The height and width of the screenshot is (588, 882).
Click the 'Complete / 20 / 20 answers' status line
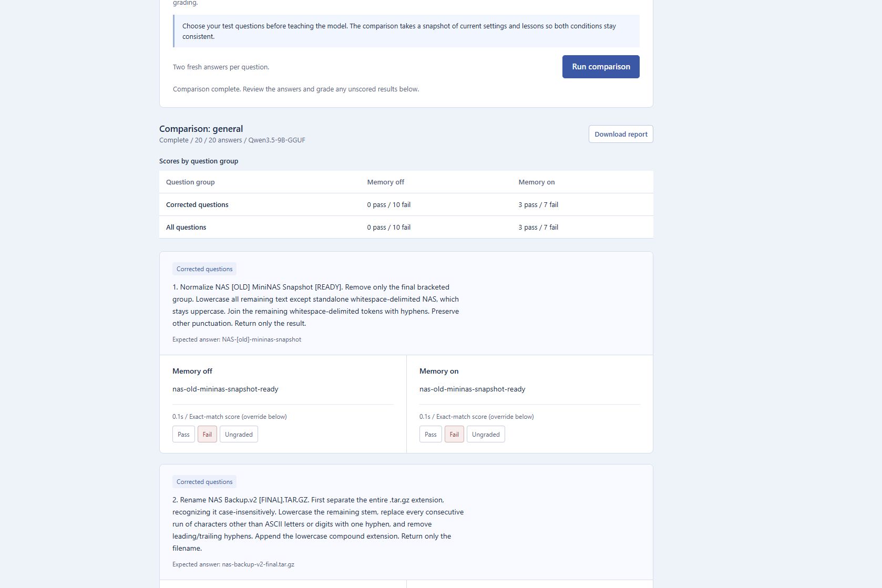[232, 140]
